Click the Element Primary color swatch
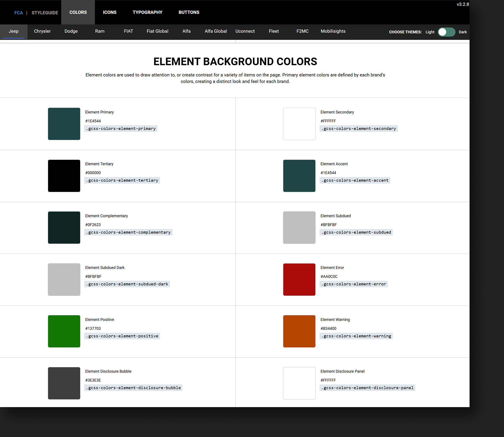Viewport: 504px width, 437px height. click(x=64, y=124)
